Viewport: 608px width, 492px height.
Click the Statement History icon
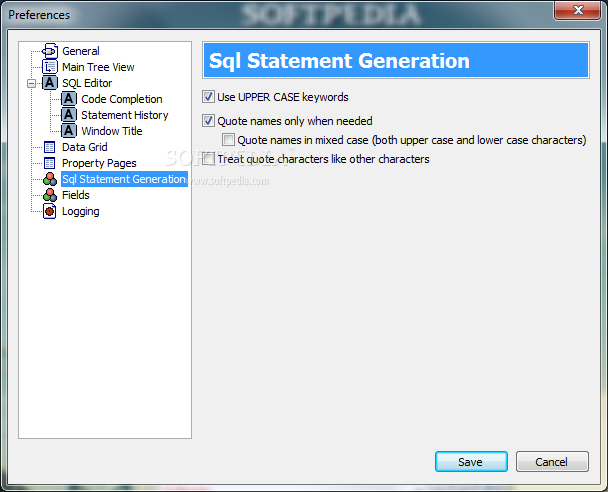69,115
